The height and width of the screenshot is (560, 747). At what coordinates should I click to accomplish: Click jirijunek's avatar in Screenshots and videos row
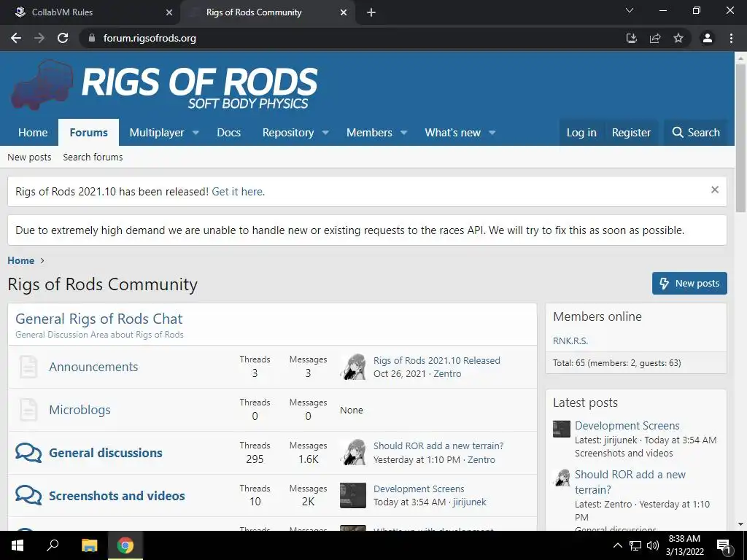pyautogui.click(x=353, y=495)
